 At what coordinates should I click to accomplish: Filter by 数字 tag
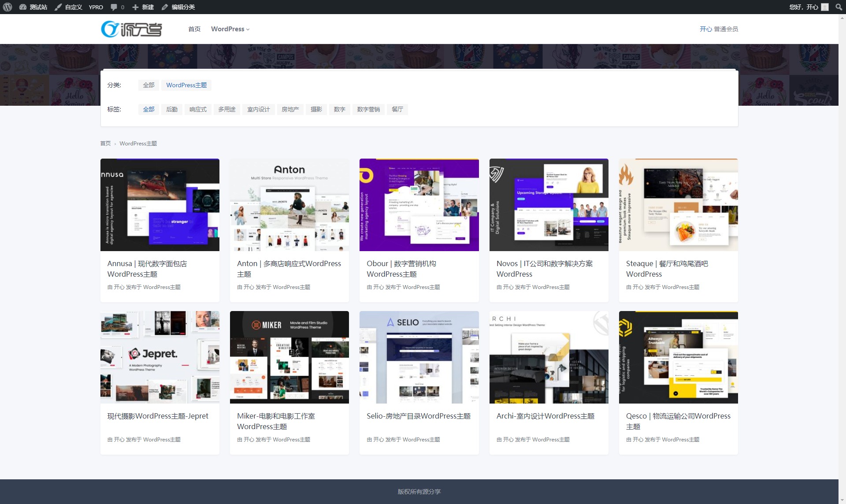pos(340,109)
